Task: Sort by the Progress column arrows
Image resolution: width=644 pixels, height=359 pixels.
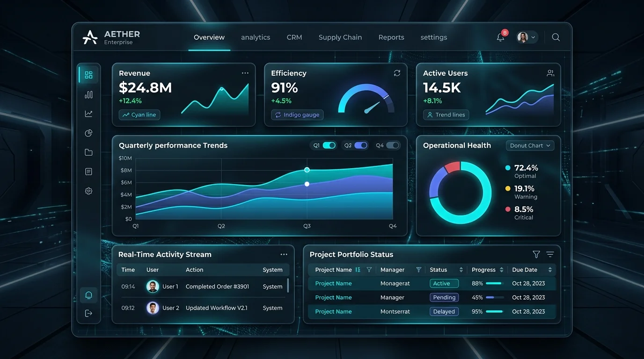Action: (501, 270)
